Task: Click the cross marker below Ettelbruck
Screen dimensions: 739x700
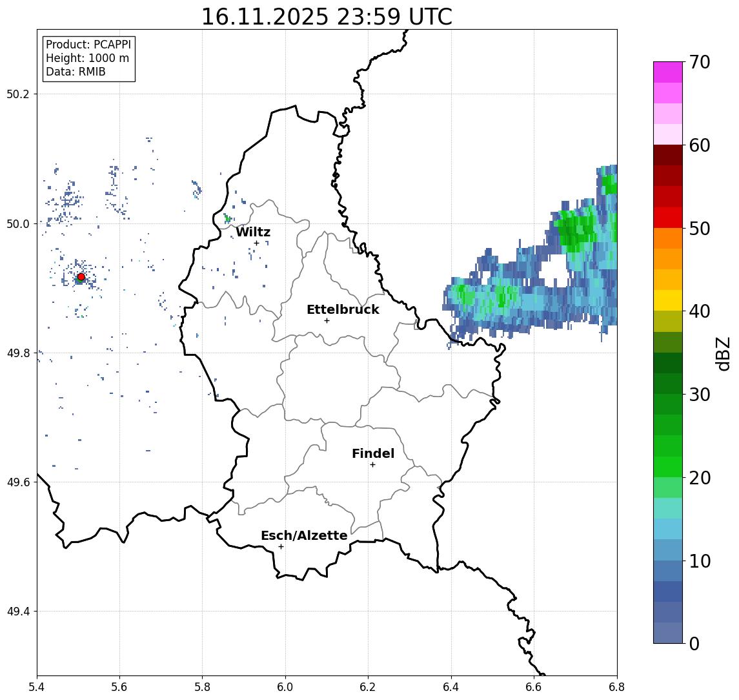Action: coord(327,321)
